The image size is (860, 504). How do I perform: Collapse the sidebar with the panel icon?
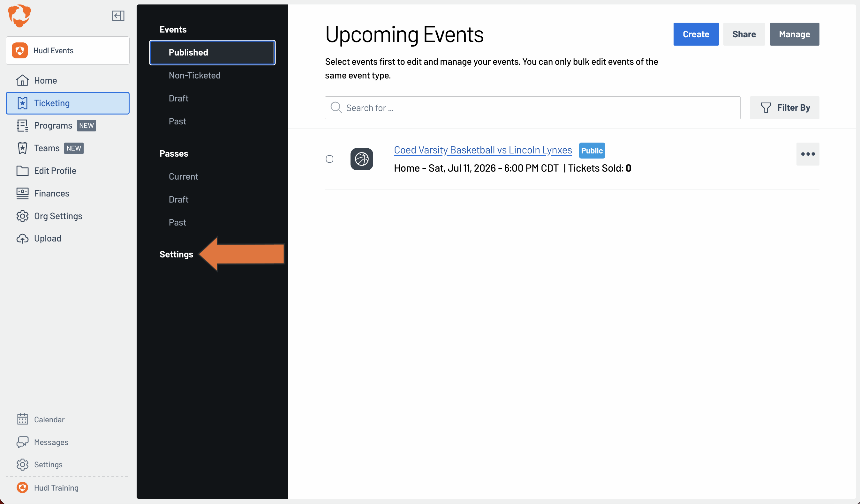(x=118, y=16)
